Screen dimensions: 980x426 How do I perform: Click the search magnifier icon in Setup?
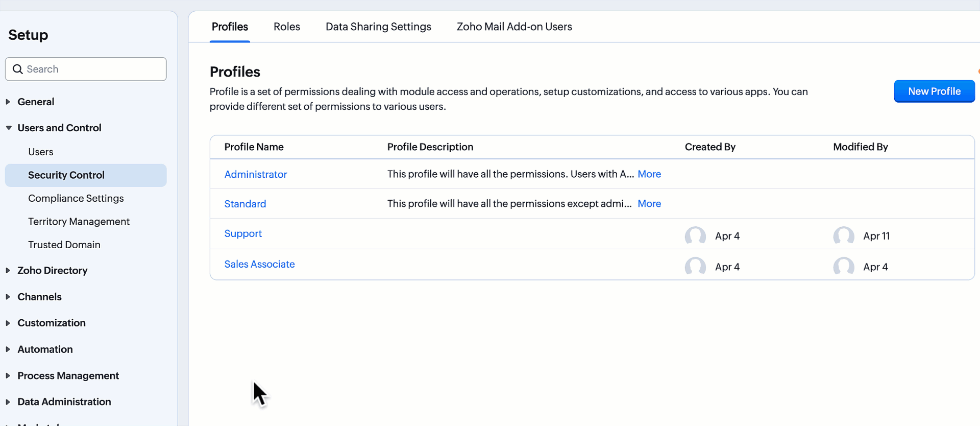(18, 69)
